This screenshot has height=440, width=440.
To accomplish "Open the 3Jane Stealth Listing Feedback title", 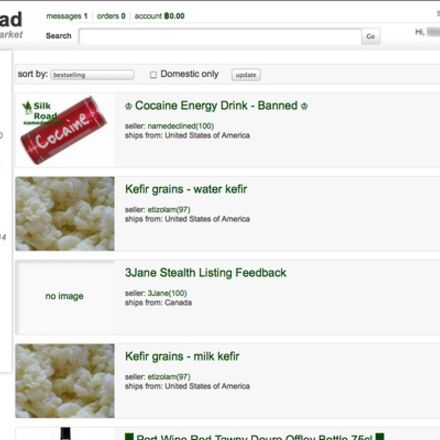I will 206,273.
